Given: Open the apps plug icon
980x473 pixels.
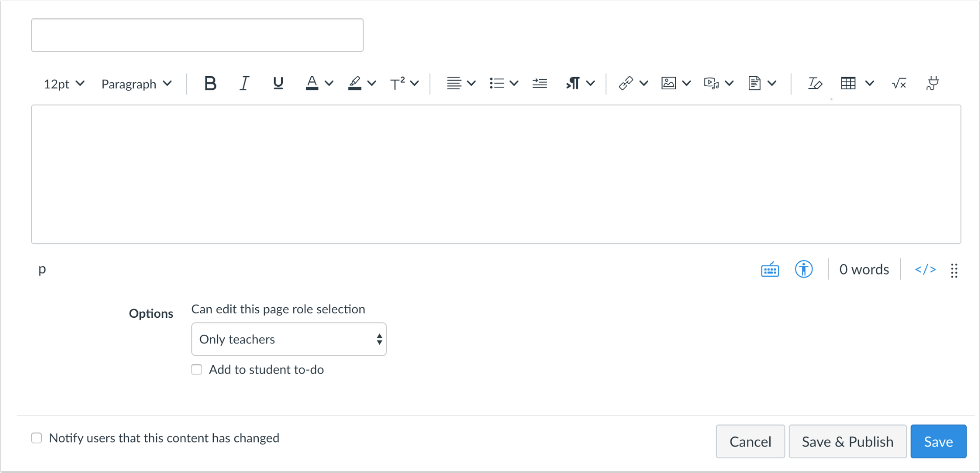Looking at the screenshot, I should coord(933,83).
